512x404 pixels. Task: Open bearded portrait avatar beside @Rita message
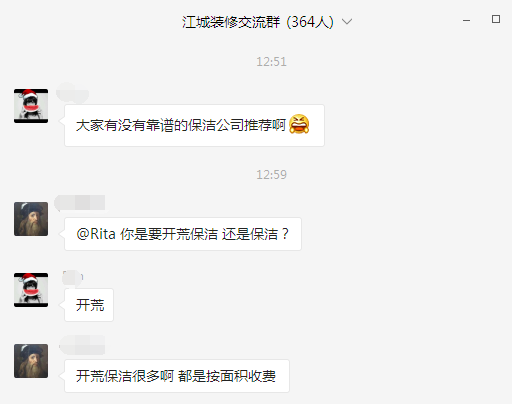[x=31, y=219]
